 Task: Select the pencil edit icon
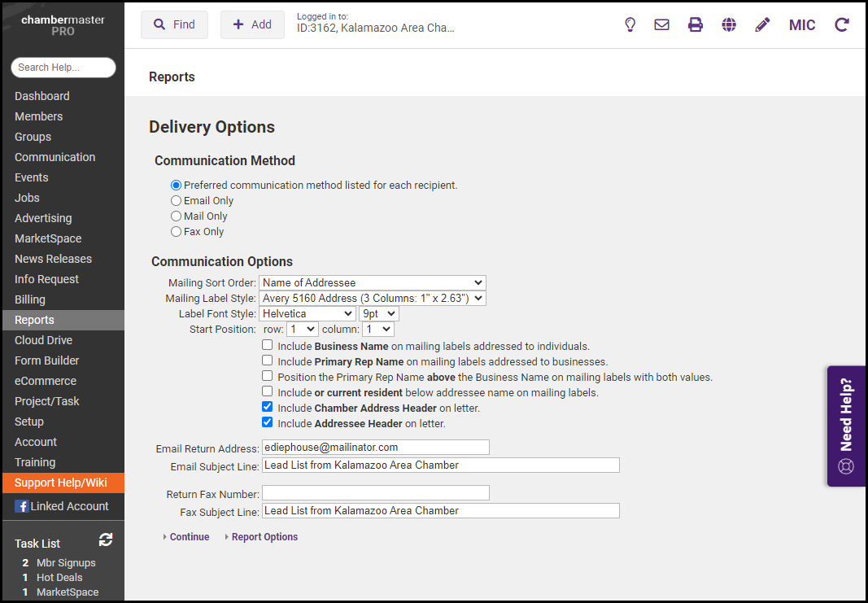click(762, 24)
